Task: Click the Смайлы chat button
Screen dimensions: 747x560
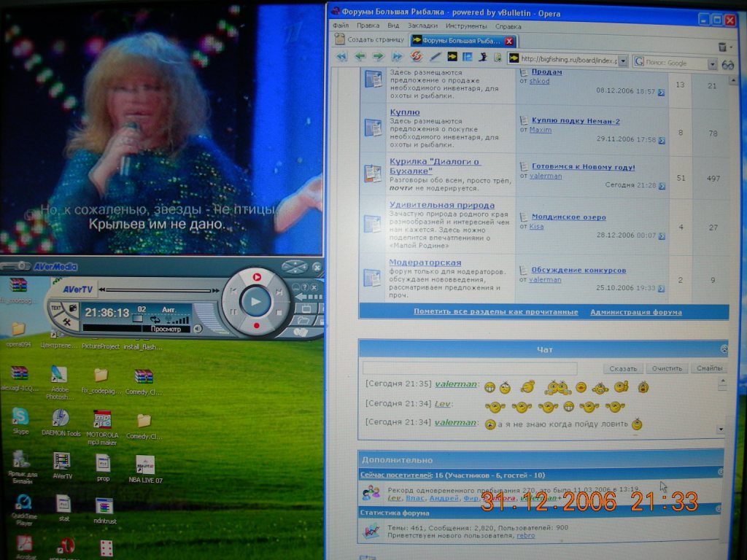Action: coord(709,368)
